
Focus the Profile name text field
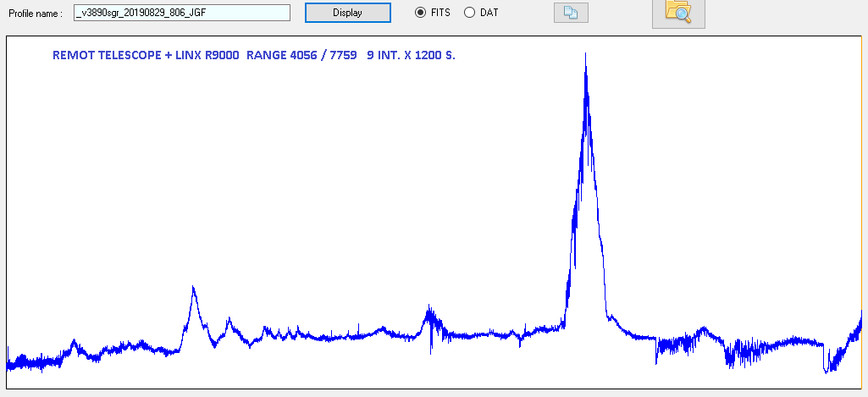pyautogui.click(x=181, y=13)
